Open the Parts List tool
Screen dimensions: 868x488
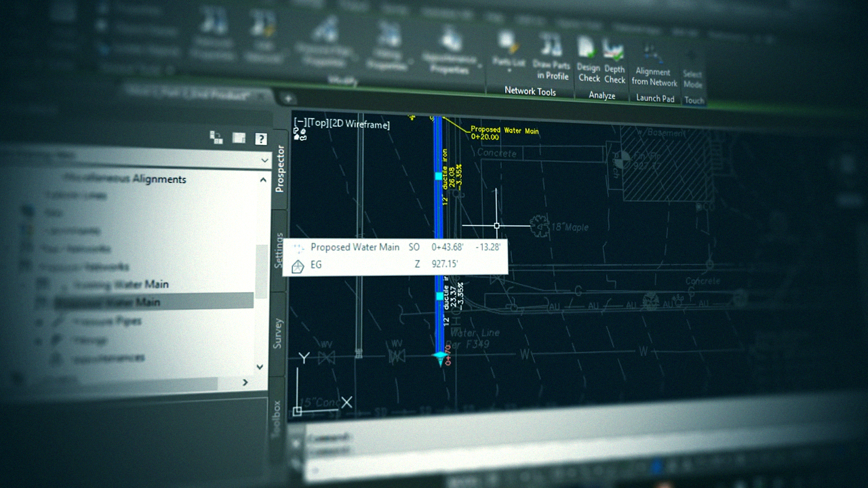tap(508, 52)
